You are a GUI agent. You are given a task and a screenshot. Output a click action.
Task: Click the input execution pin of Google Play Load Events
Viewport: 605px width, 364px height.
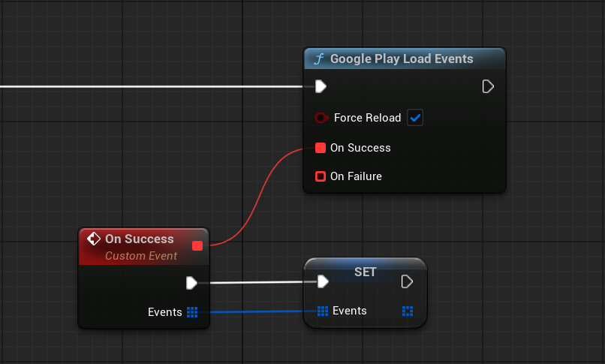(x=321, y=86)
